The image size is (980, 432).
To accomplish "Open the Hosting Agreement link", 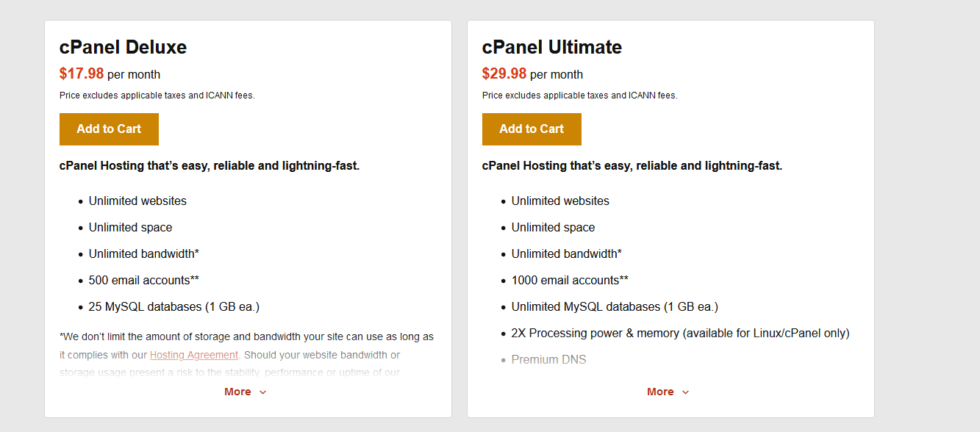I will (x=194, y=355).
